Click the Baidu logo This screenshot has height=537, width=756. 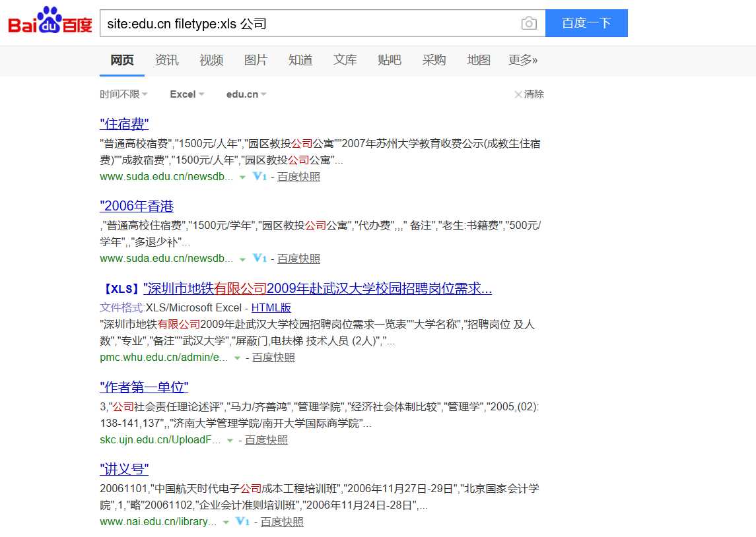(x=50, y=20)
